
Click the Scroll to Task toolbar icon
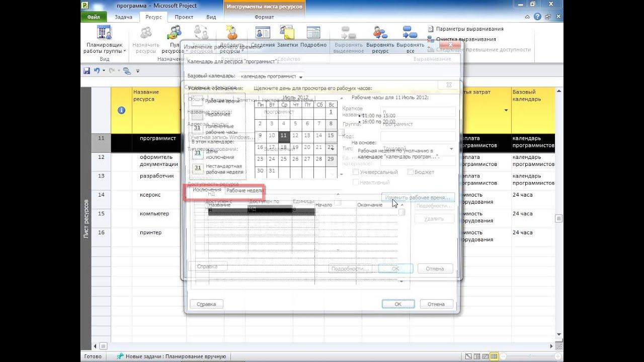click(x=127, y=71)
